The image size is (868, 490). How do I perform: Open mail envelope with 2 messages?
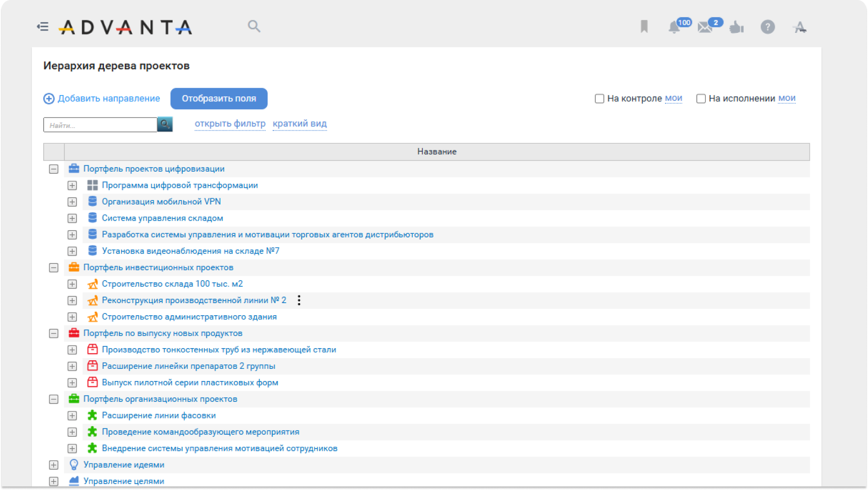(x=705, y=27)
